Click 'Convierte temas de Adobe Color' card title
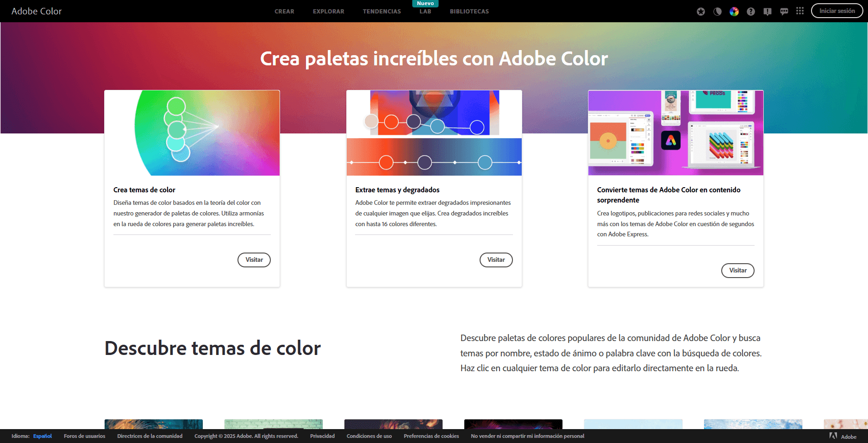 pos(668,195)
